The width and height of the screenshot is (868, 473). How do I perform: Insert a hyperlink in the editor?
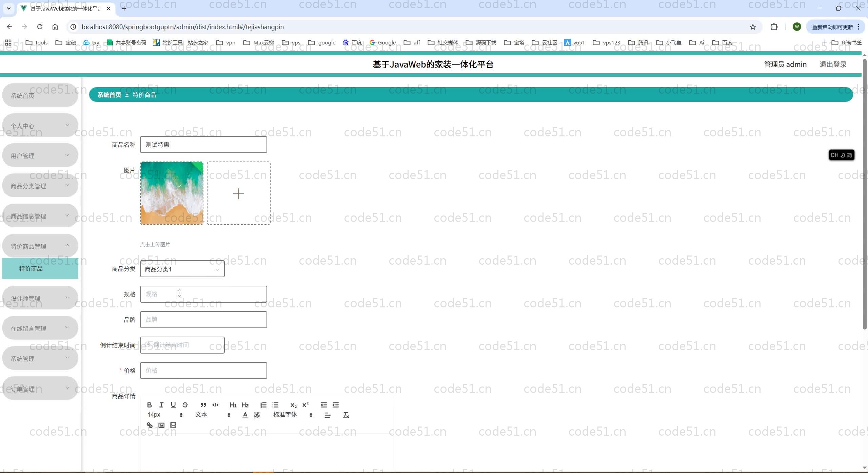[x=150, y=425]
